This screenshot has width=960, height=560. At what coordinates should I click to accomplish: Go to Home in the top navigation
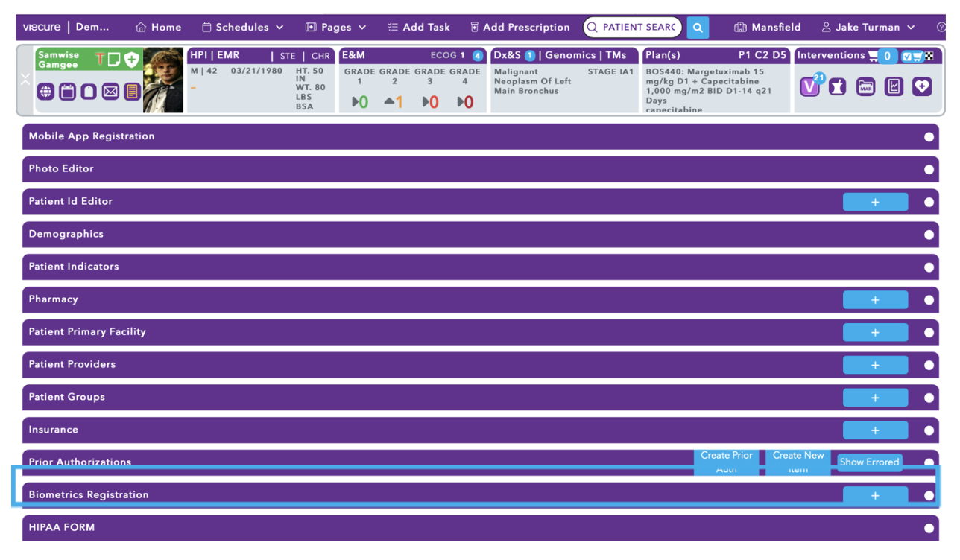click(158, 27)
